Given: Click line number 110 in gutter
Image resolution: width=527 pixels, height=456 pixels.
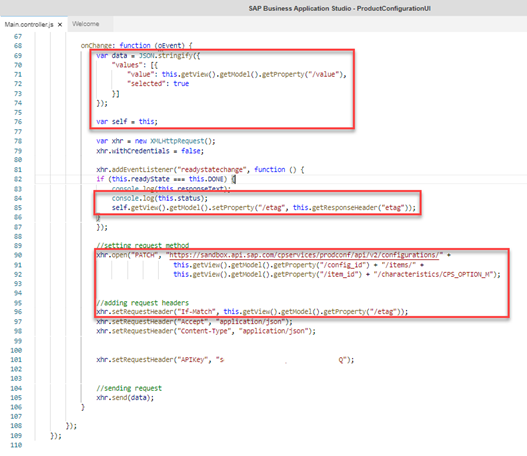Looking at the screenshot, I should coord(16,445).
